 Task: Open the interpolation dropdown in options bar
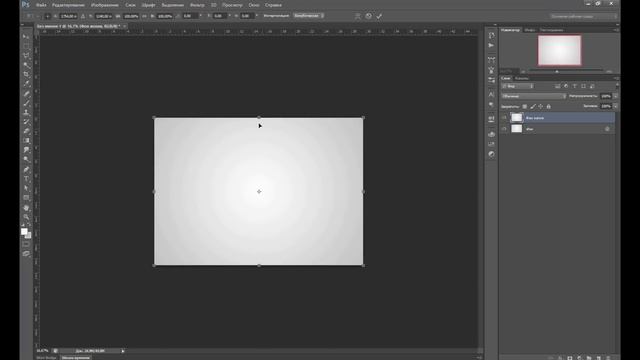[x=309, y=16]
